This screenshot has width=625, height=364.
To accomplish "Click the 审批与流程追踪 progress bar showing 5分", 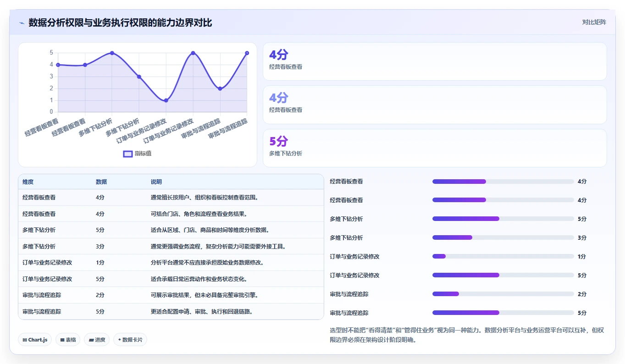I will pyautogui.click(x=503, y=313).
